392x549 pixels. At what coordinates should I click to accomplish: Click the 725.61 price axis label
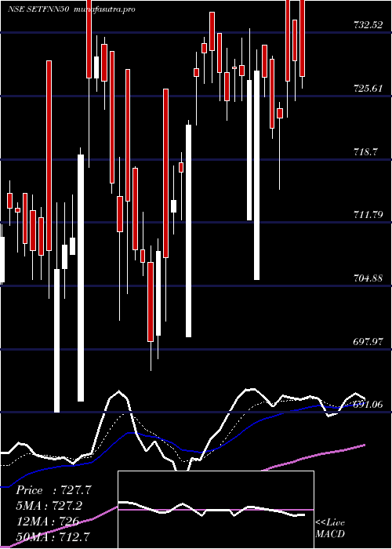pyautogui.click(x=368, y=89)
